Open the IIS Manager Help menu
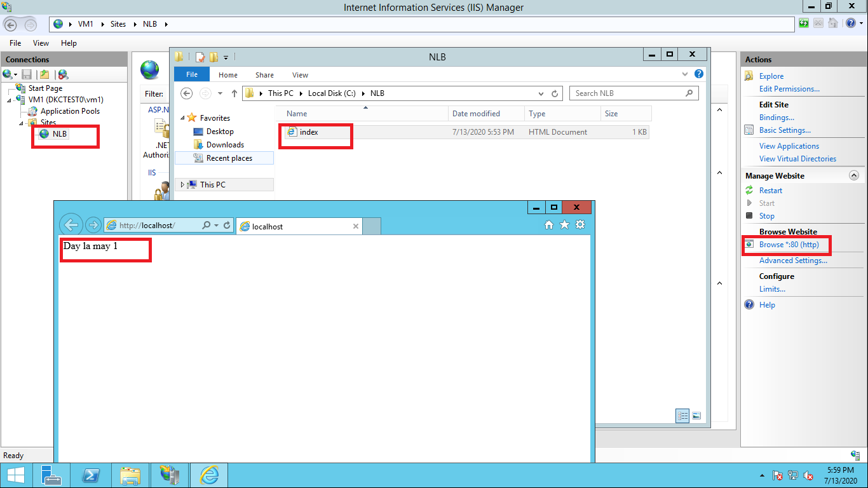The width and height of the screenshot is (868, 488). (69, 43)
